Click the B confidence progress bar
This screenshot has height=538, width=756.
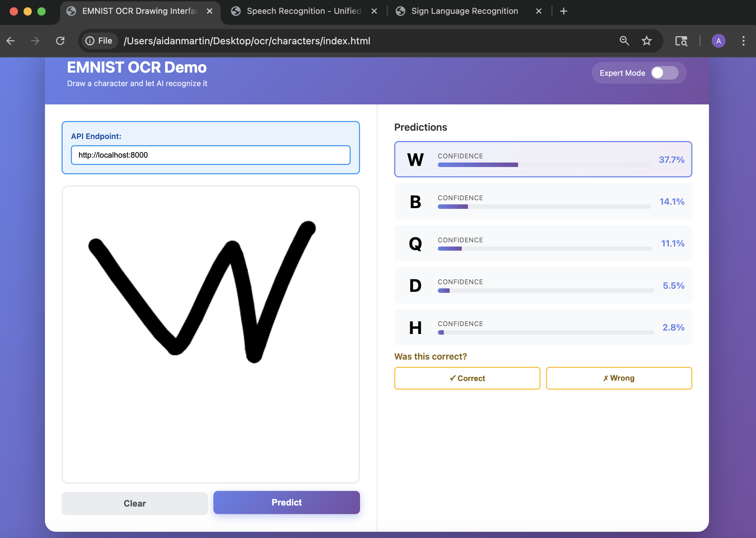click(x=544, y=207)
